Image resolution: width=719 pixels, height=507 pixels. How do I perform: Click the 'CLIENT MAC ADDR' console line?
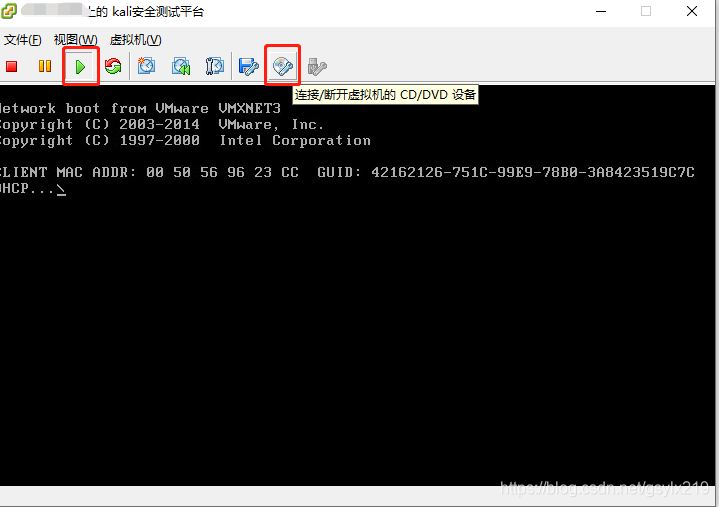[347, 172]
